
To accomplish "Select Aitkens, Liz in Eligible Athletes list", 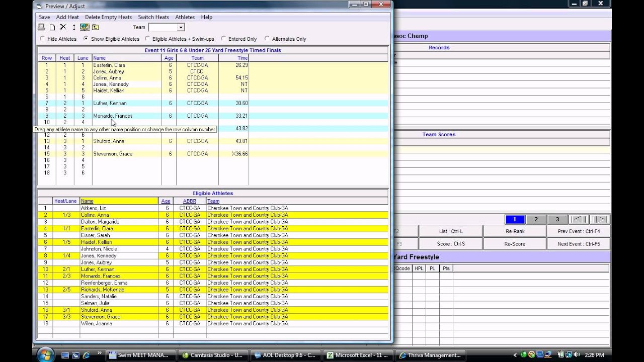I will pyautogui.click(x=93, y=208).
